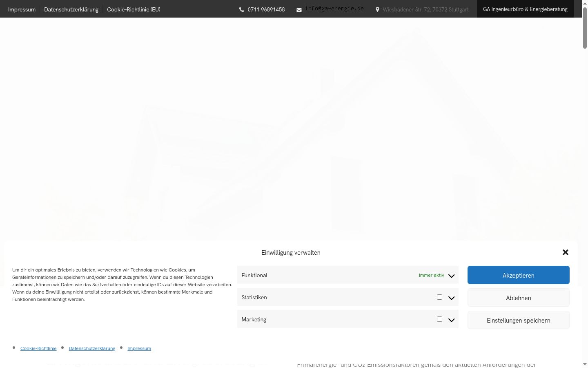The width and height of the screenshot is (588, 368).
Task: Open GA Ingenieurbüro & Energieberatung menu item
Action: [x=525, y=9]
